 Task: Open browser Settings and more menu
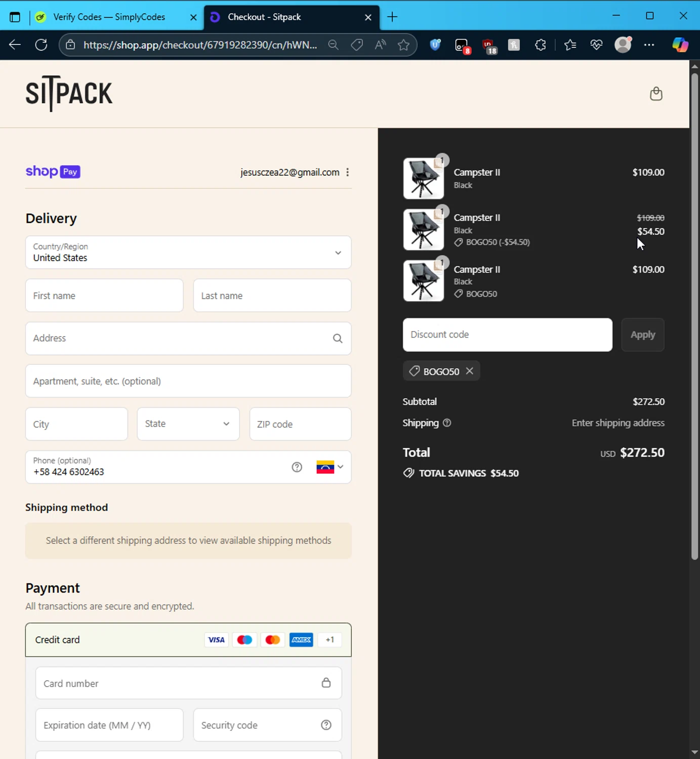click(649, 45)
